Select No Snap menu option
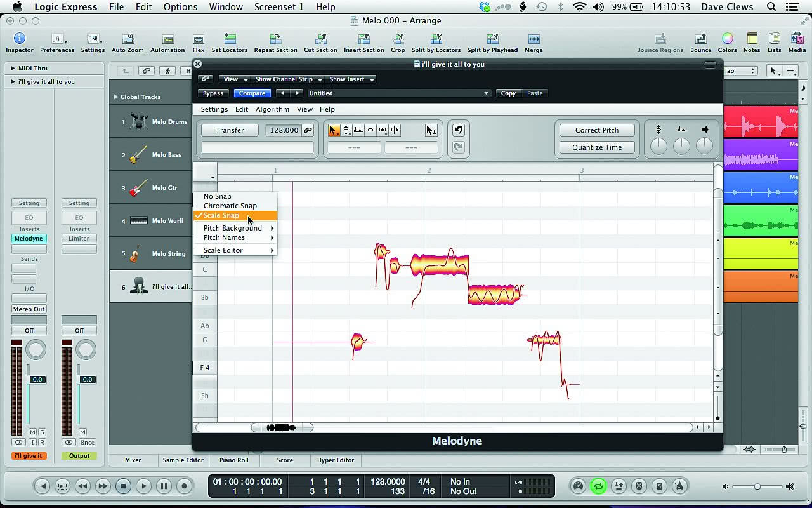This screenshot has width=812, height=508. click(x=235, y=196)
